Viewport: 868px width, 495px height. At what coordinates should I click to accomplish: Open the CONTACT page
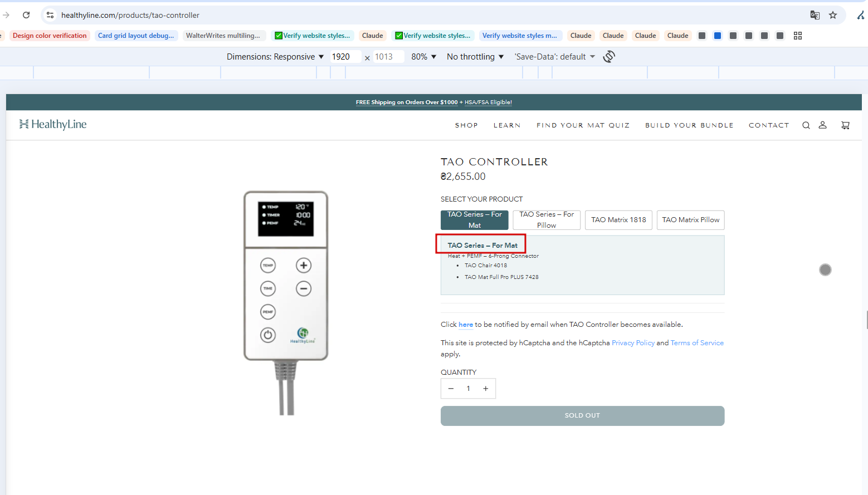(769, 125)
